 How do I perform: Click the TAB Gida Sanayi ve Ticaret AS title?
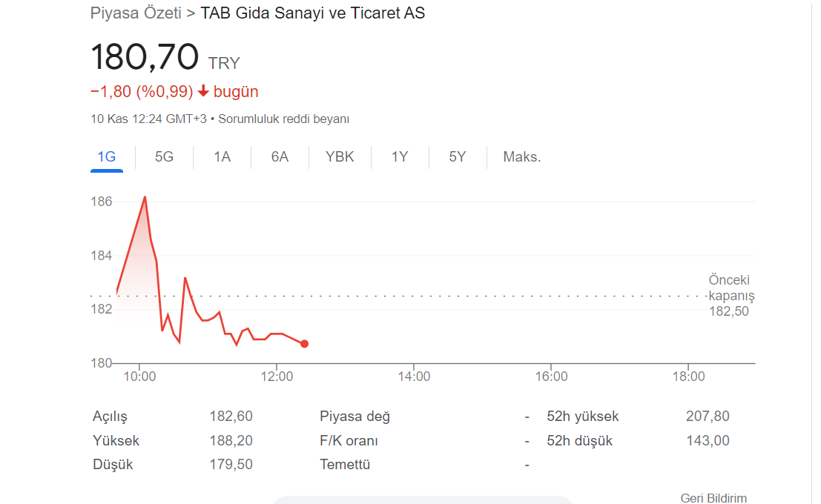coord(312,13)
